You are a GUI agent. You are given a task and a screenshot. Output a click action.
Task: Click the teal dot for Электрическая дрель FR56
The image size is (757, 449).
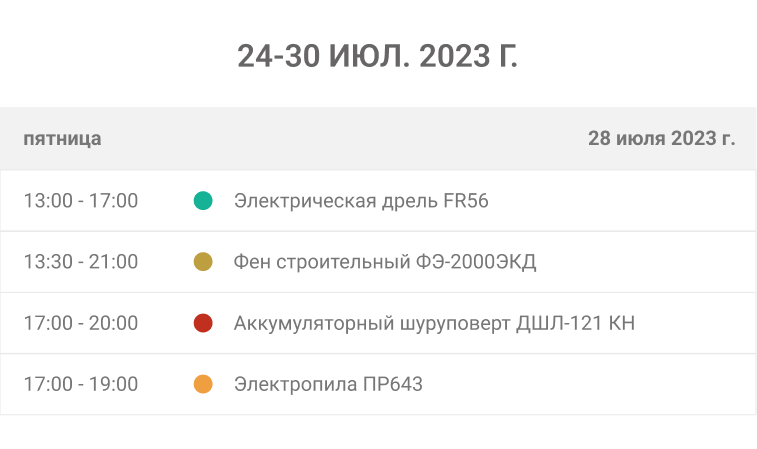coord(203,201)
